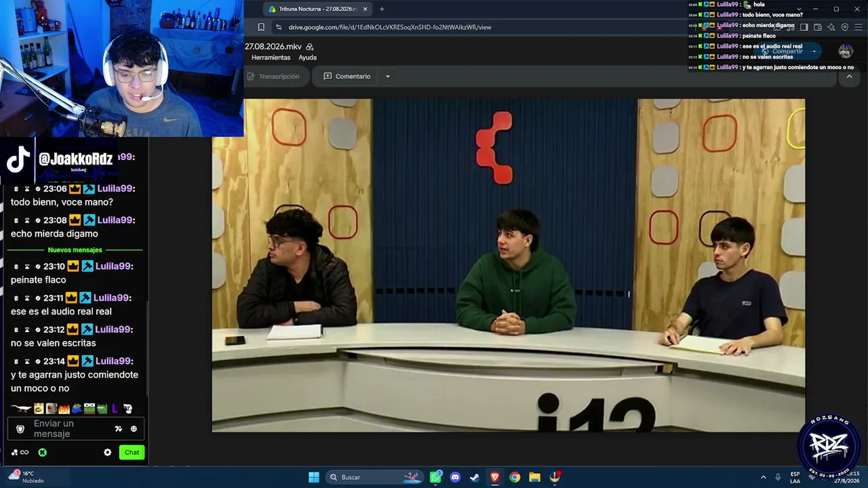Close the Tribuna Nocturna tab

point(365,9)
